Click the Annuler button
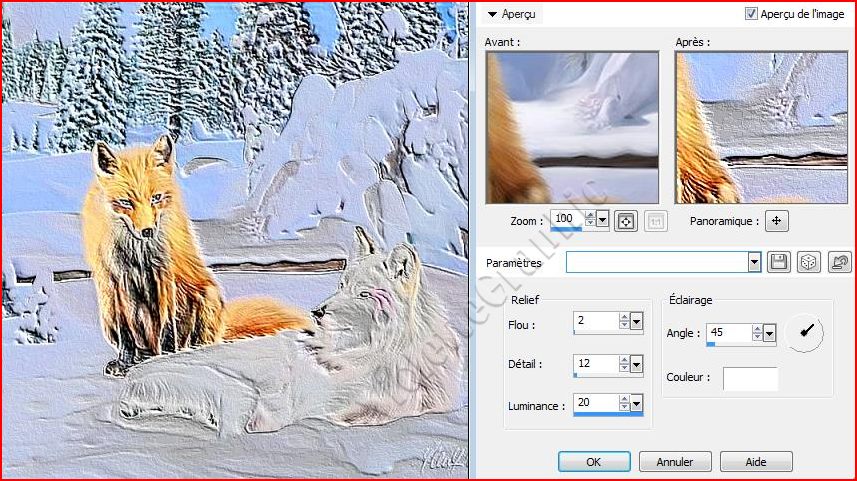Screen dimensions: 857x481 [674, 462]
